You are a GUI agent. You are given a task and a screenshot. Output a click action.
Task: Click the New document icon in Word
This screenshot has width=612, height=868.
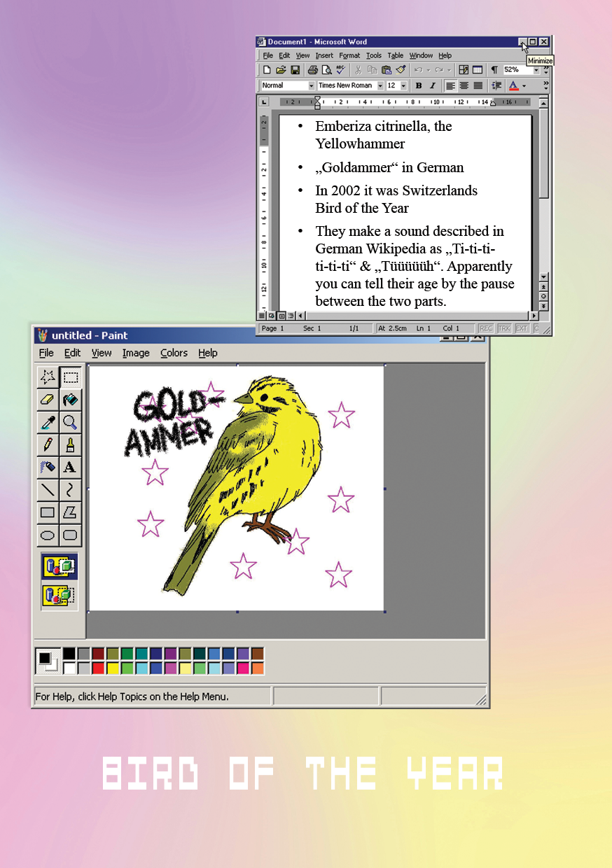click(267, 69)
